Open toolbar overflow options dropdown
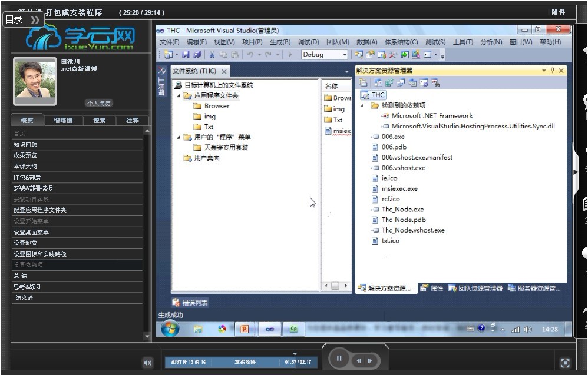The height and width of the screenshot is (375, 588). pos(442,56)
